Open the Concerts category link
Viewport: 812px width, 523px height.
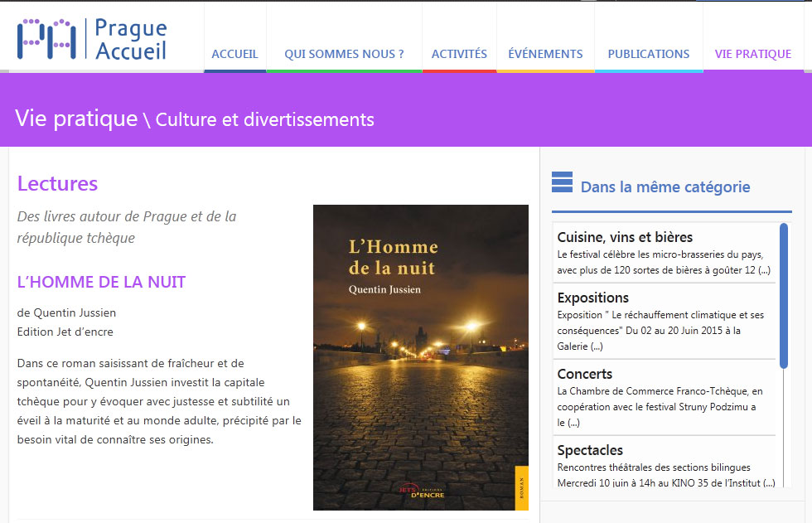click(x=585, y=374)
